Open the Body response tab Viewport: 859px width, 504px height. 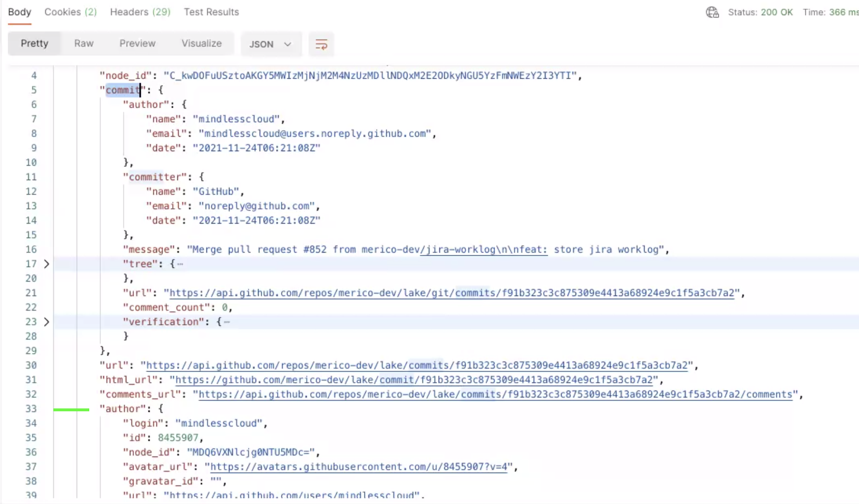(x=20, y=12)
